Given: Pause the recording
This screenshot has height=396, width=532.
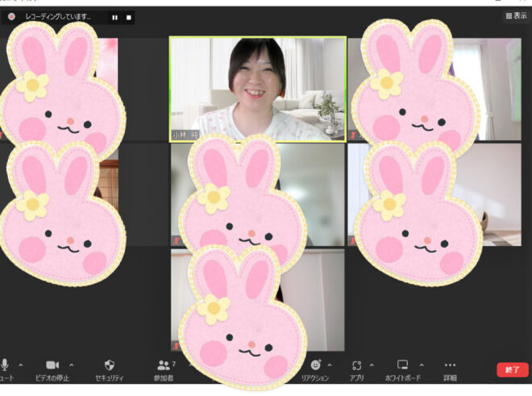Looking at the screenshot, I should click(x=114, y=16).
